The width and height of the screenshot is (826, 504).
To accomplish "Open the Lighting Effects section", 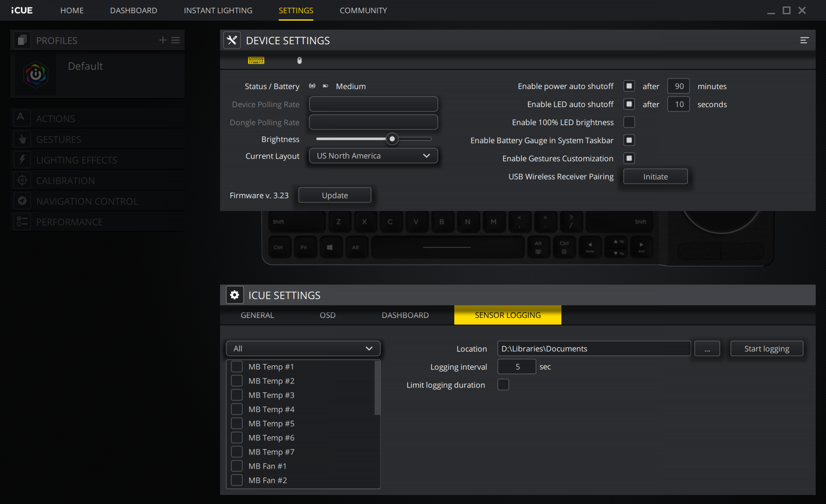I will coord(77,160).
